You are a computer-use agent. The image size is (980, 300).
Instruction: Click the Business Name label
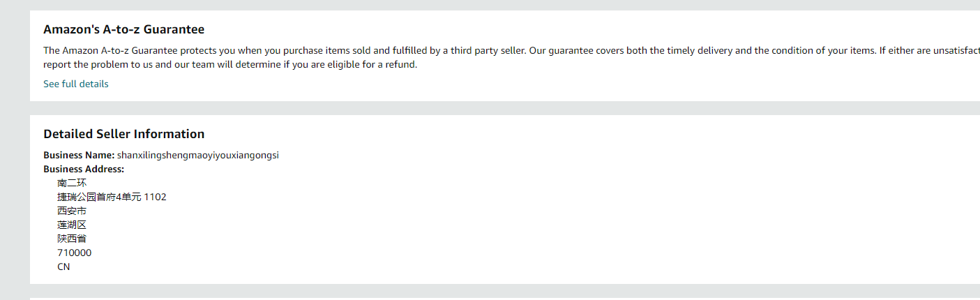78,155
